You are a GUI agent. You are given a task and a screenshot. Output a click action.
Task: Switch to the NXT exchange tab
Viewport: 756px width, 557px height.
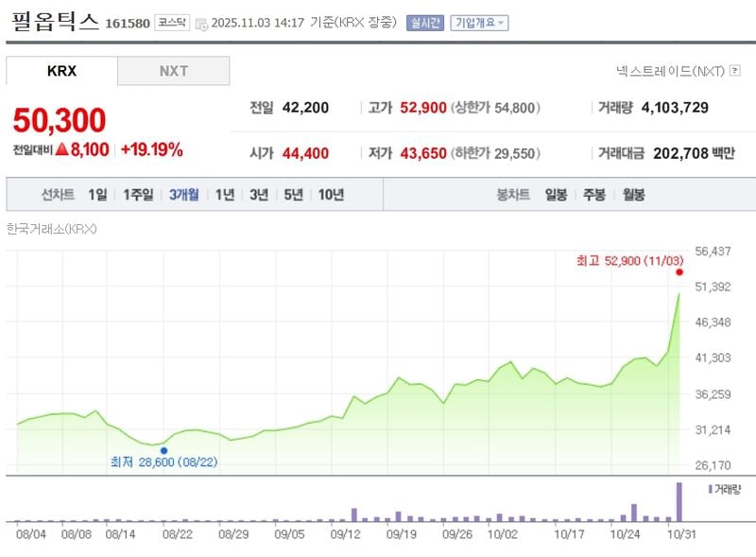click(172, 70)
